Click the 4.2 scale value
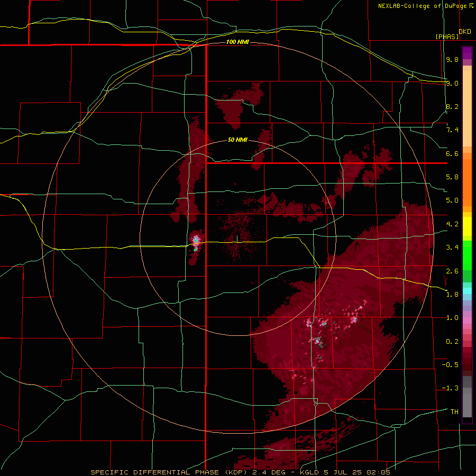Screen dimensions: 476x476 coord(452,224)
